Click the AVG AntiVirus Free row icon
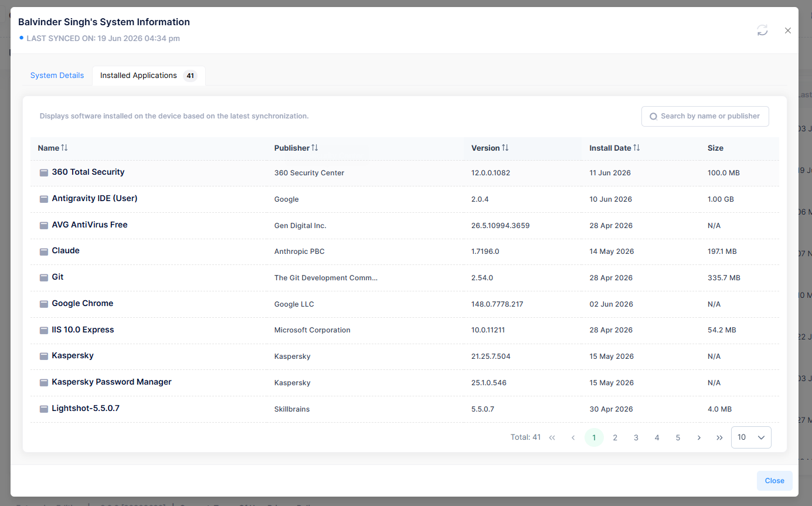 44,226
